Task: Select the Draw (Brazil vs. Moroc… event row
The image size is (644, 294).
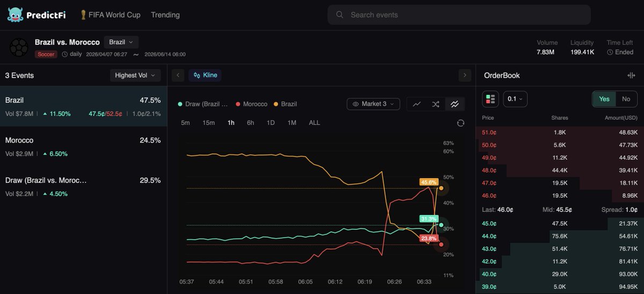Action: 83,187
